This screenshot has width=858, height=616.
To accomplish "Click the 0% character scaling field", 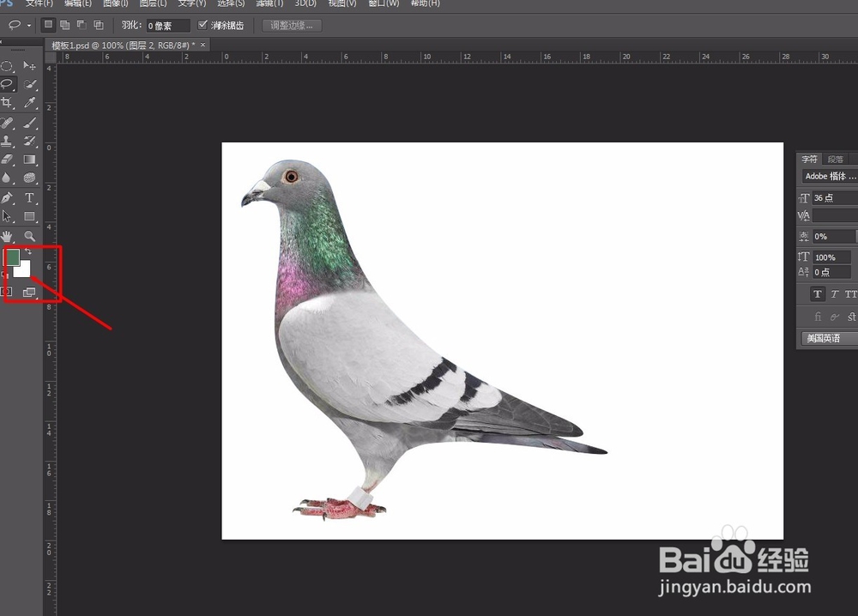I will point(834,236).
